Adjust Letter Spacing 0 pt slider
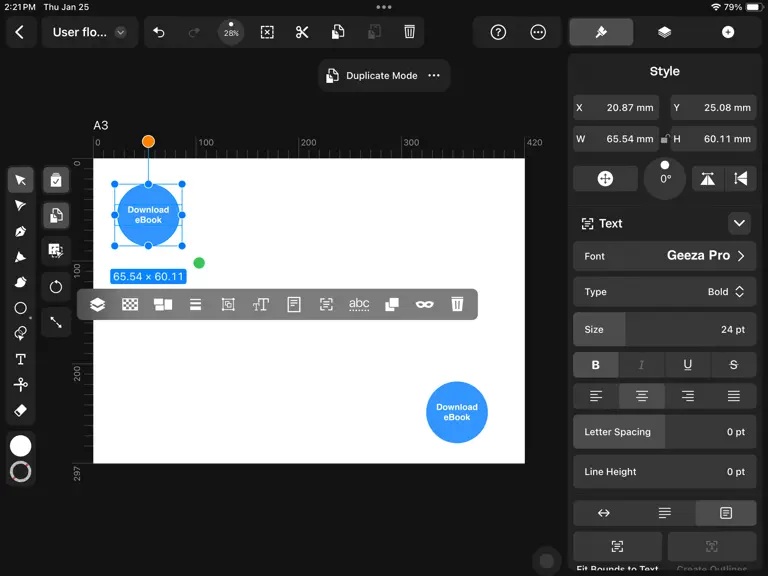Viewport: 768px width, 576px height. (665, 432)
